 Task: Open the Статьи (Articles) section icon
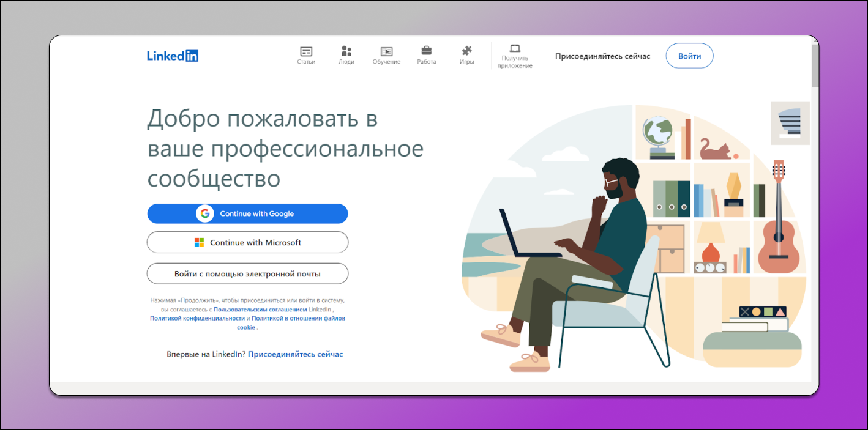[305, 51]
